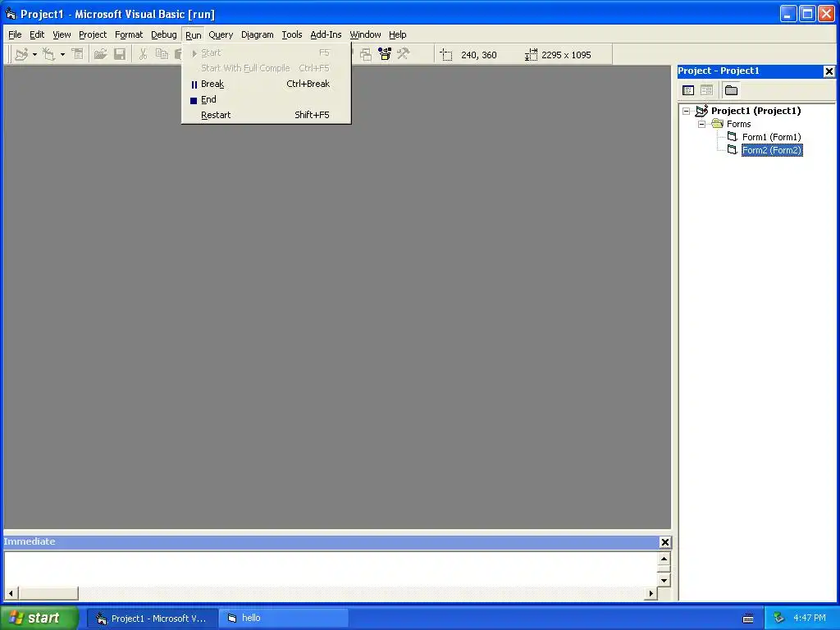Click the Cut scissors toolbar icon
Viewport: 840px width, 630px height.
click(143, 54)
